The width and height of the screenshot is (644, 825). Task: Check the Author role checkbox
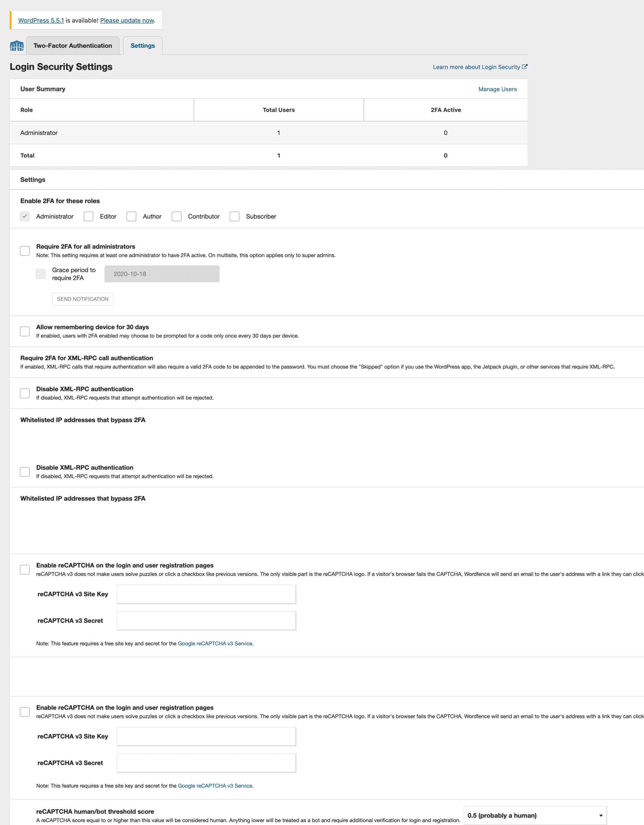(x=132, y=217)
